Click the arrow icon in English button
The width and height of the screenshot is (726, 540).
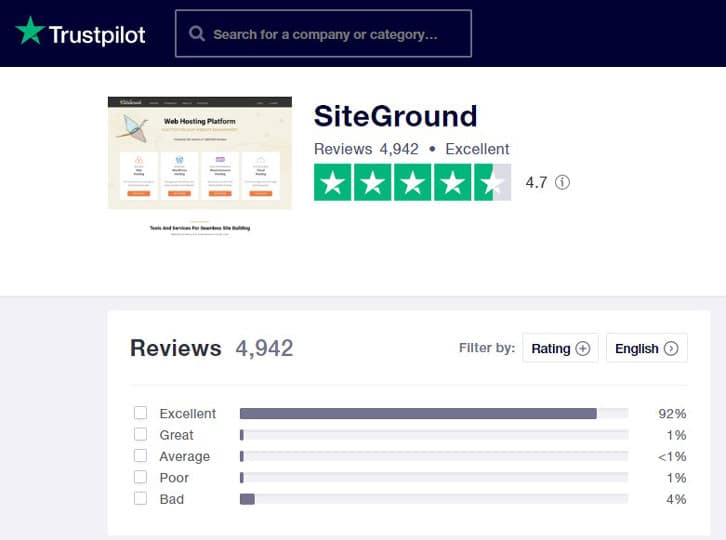point(671,348)
